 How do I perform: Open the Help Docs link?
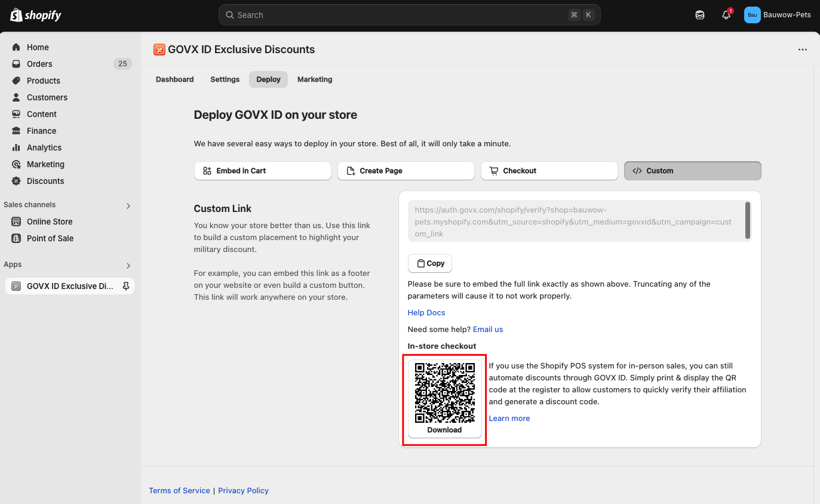(426, 312)
